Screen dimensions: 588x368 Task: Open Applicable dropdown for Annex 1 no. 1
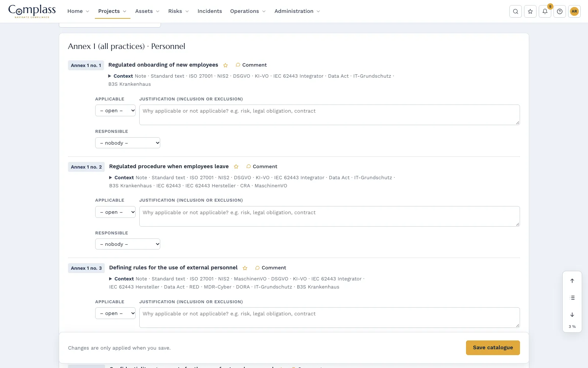click(115, 111)
